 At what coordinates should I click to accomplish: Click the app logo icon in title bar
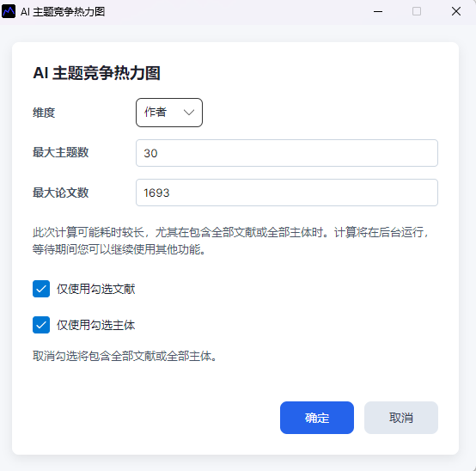[9, 11]
